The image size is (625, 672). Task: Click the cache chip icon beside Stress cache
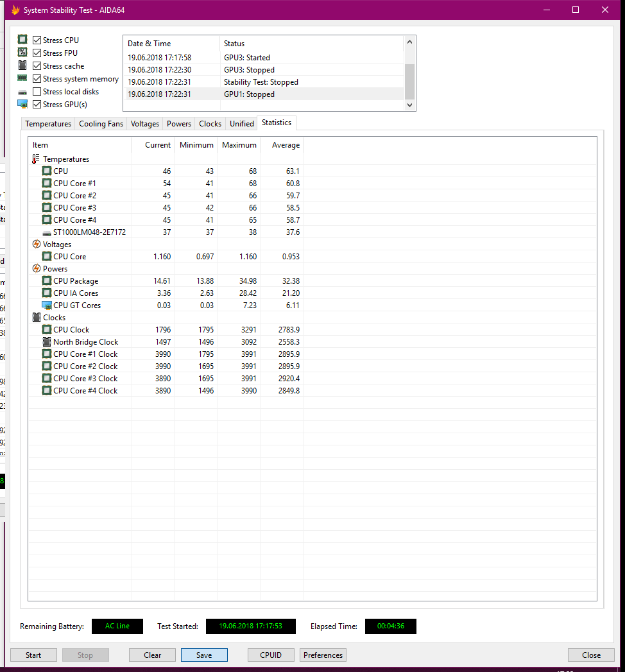point(22,65)
